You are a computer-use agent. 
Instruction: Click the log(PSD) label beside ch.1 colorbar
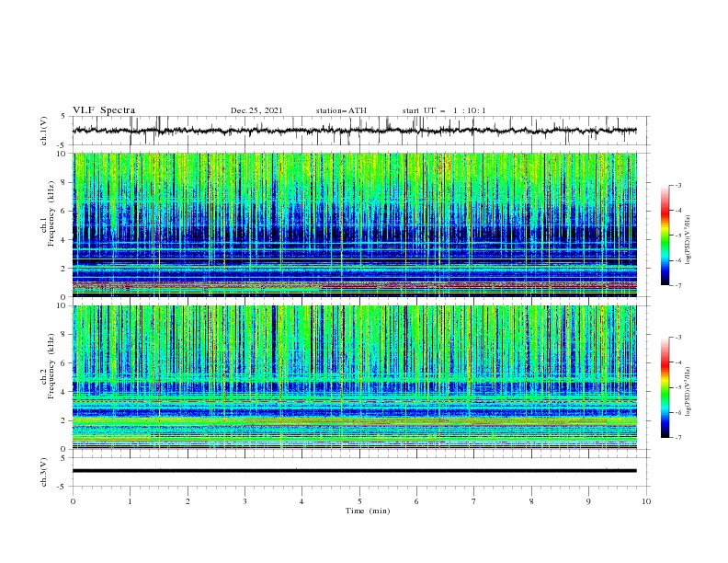(x=688, y=240)
